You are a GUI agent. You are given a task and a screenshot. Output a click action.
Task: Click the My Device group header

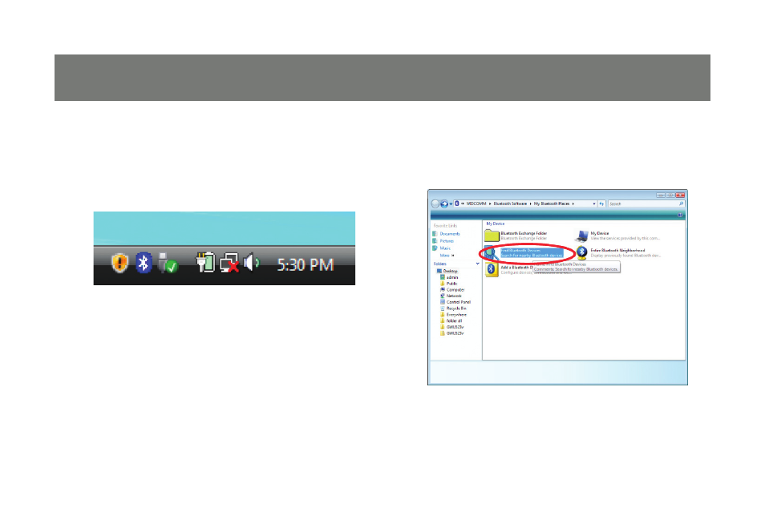[x=496, y=224]
